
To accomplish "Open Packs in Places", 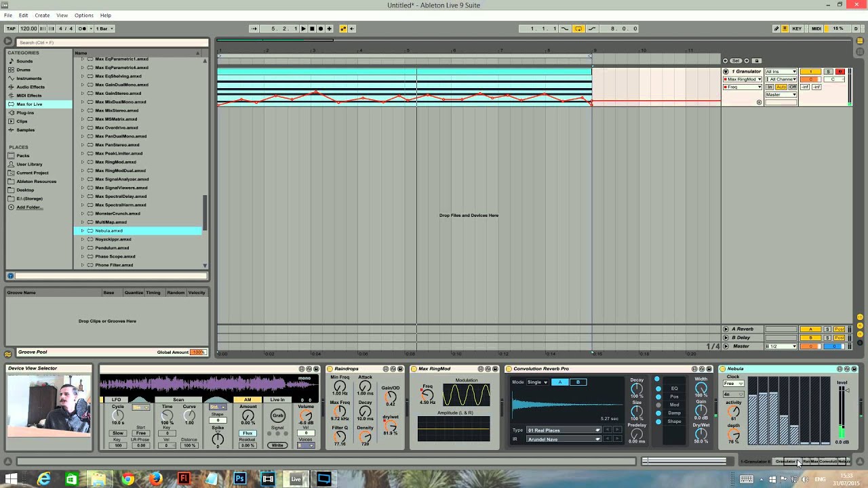I will coord(23,155).
